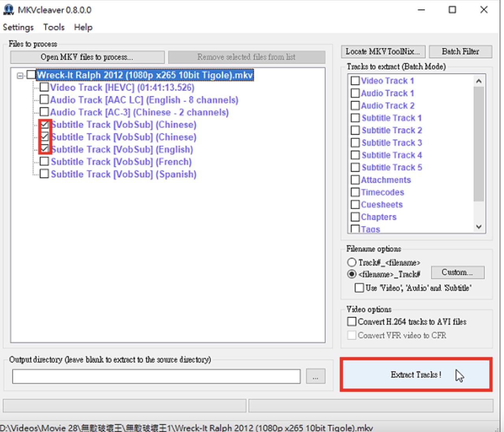Collapse the Wreck-It Ralph mkv tree node

click(x=20, y=75)
